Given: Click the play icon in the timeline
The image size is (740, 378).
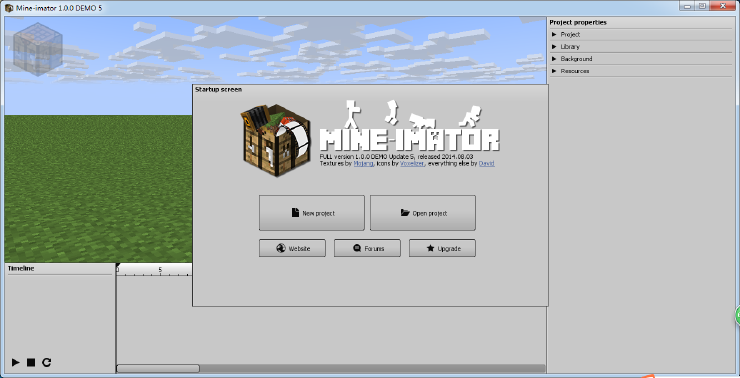Looking at the screenshot, I should [x=16, y=362].
